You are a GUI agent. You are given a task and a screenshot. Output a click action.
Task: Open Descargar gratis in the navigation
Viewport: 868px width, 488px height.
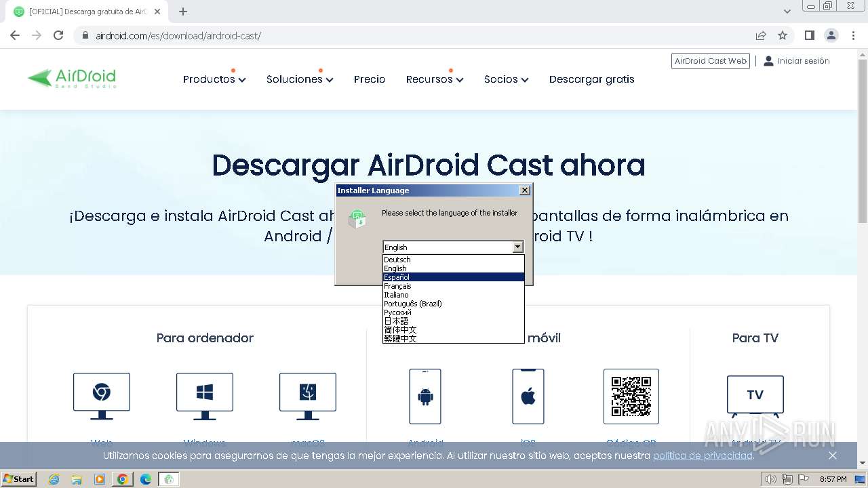coord(592,79)
